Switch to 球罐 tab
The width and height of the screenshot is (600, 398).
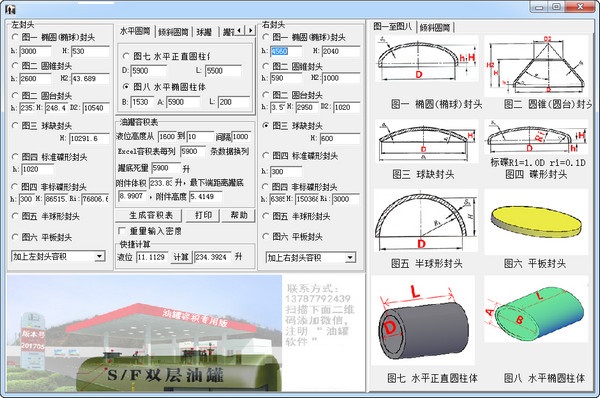[204, 32]
